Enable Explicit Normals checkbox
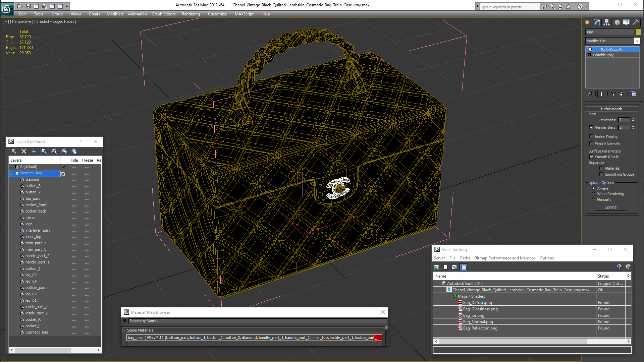The image size is (644, 362). coord(591,144)
